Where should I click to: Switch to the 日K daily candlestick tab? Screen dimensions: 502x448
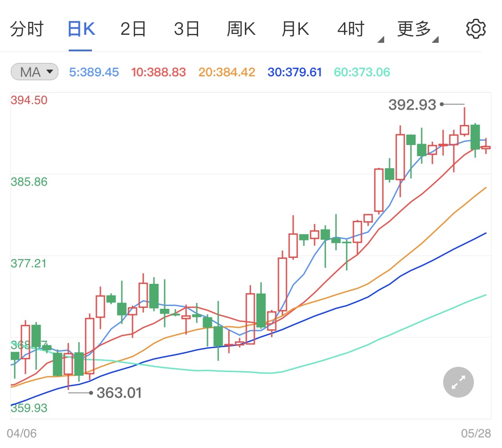80,29
